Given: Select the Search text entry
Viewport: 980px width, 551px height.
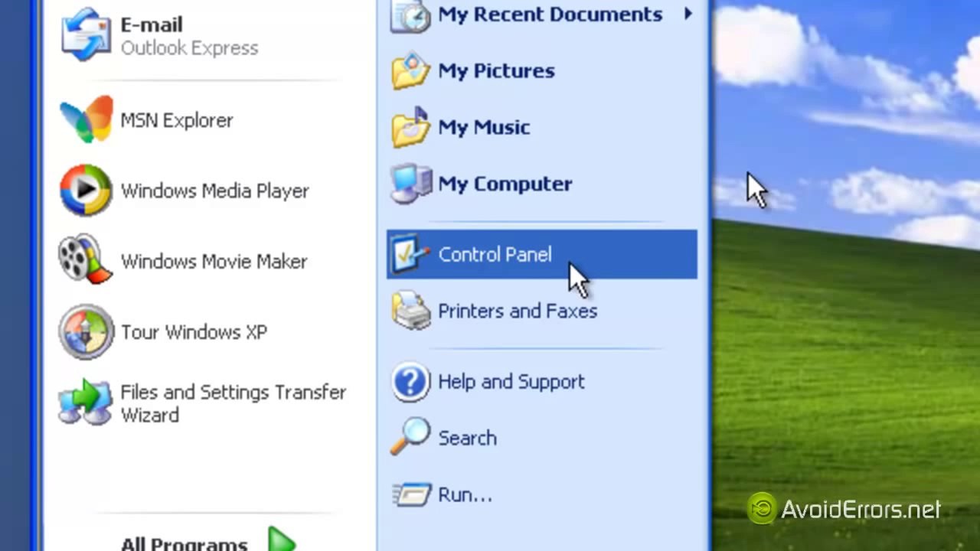Looking at the screenshot, I should [467, 439].
